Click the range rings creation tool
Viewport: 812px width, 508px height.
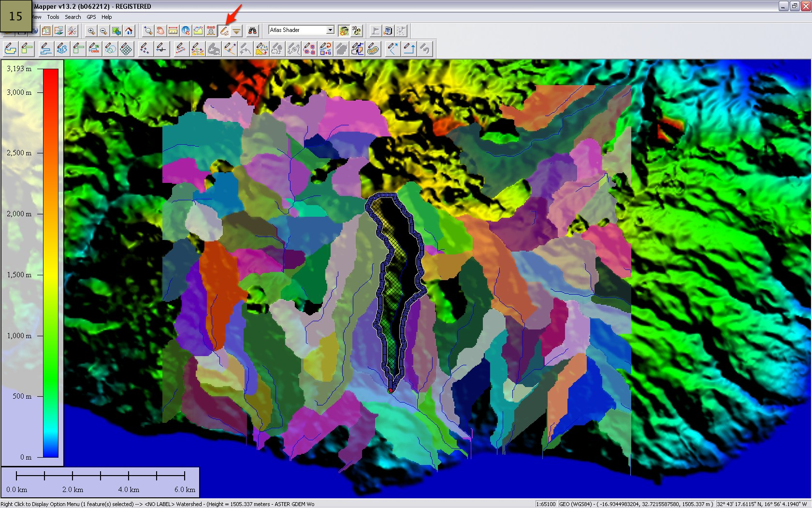(110, 49)
